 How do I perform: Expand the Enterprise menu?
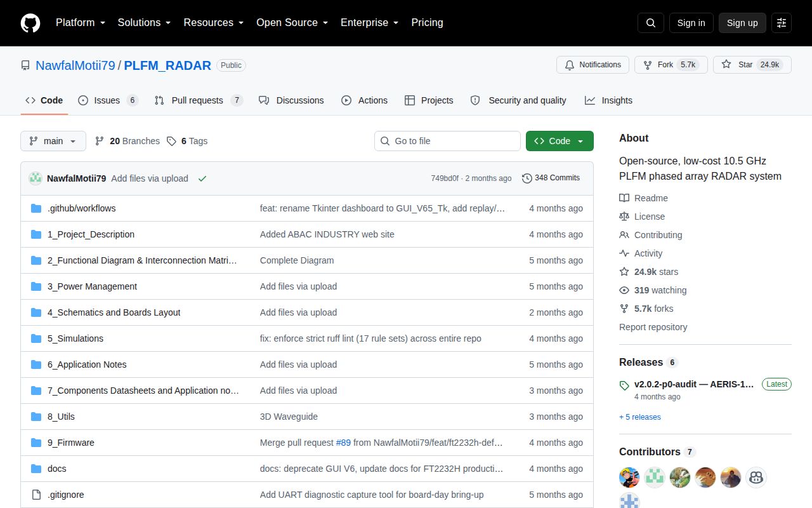tap(369, 23)
